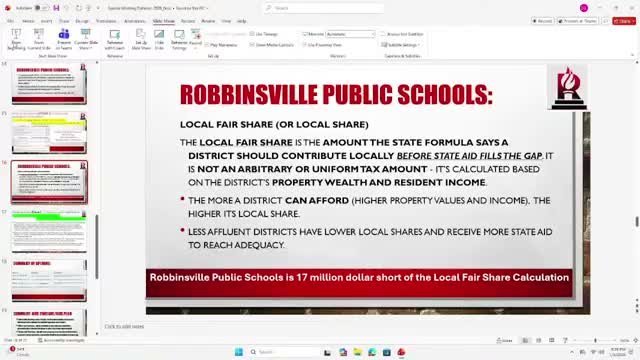Click Rehearse Timings
640x360 pixels.
pos(179,40)
